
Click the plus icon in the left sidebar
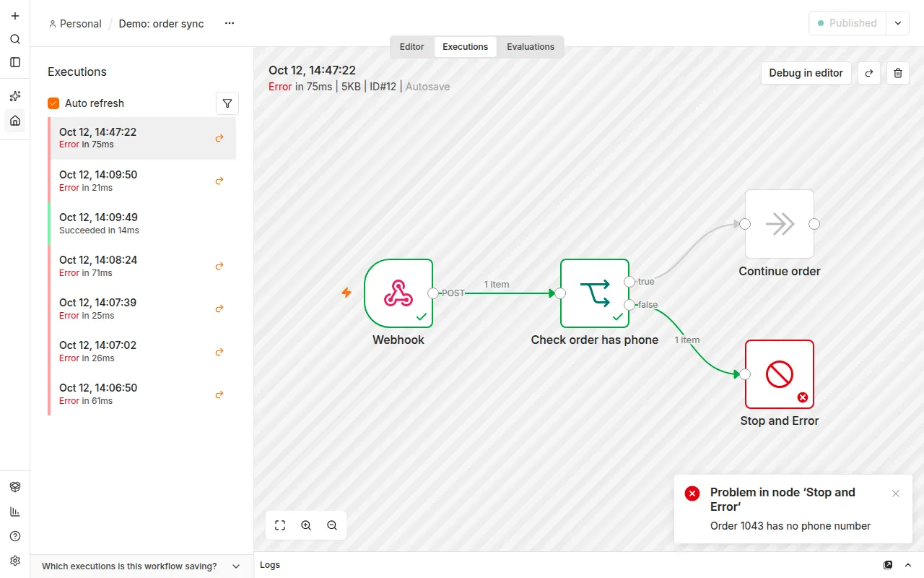pyautogui.click(x=15, y=16)
